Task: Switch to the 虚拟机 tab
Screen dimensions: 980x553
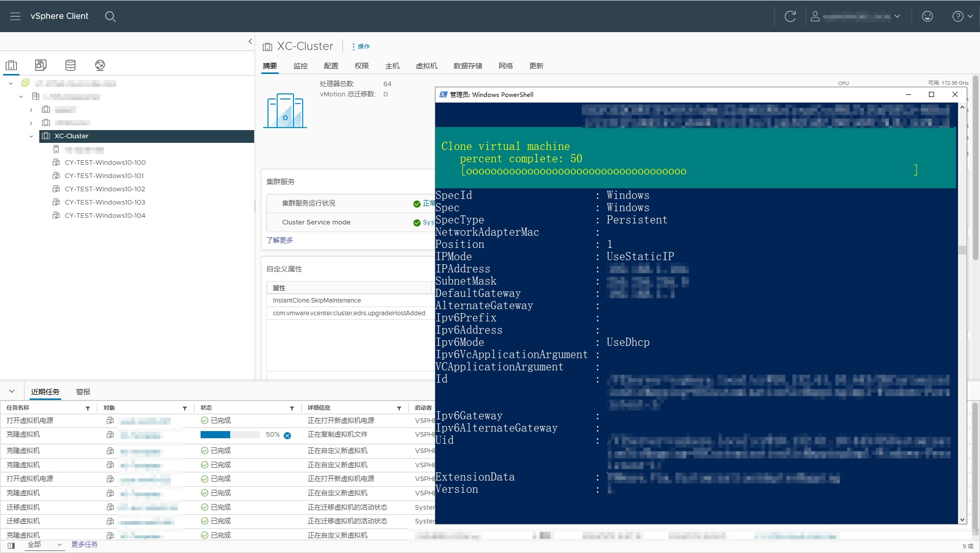Action: 426,66
